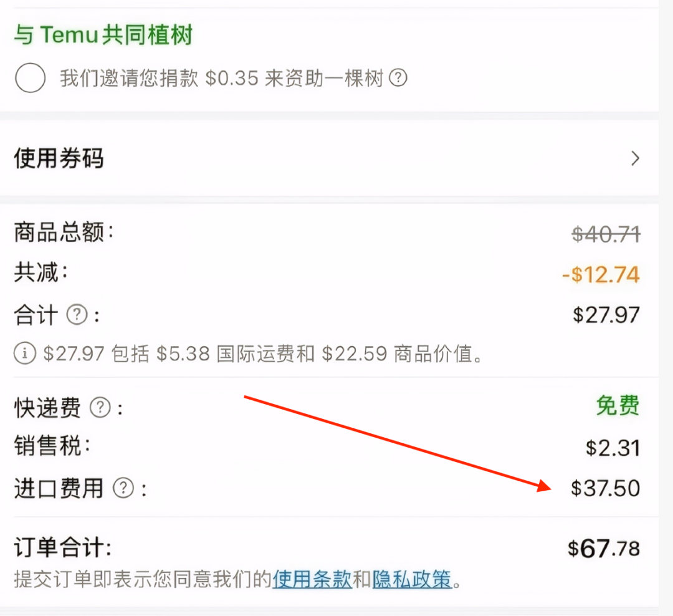
Task: Click the $2.31 销售税 amount
Action: 613,448
